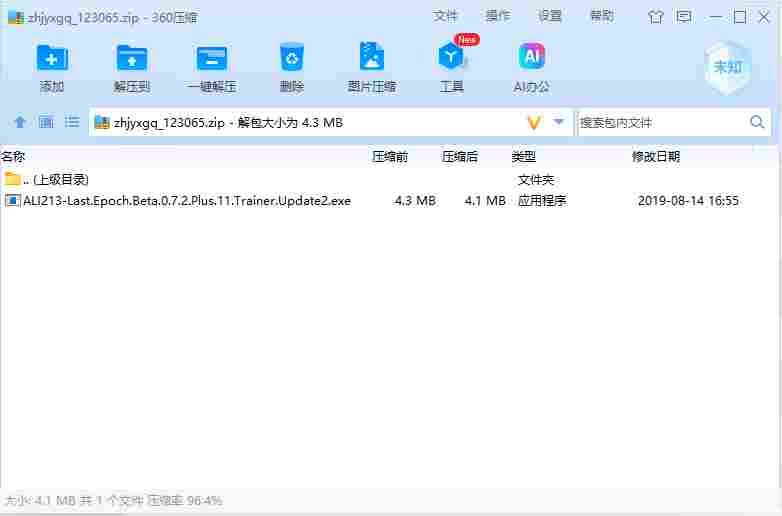Image resolution: width=782 pixels, height=516 pixels.
Task: Minimize the 360压缩 window
Action: [716, 17]
